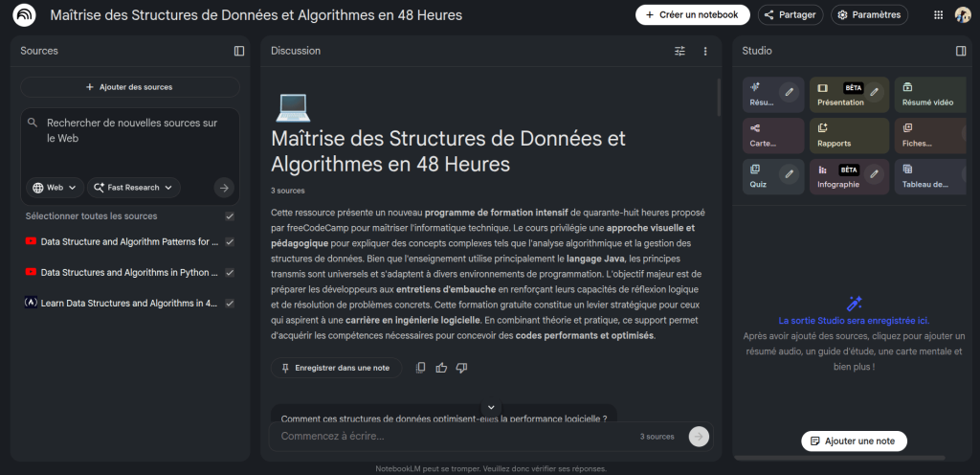
Task: Generate an Infographie in Studio
Action: pos(850,177)
